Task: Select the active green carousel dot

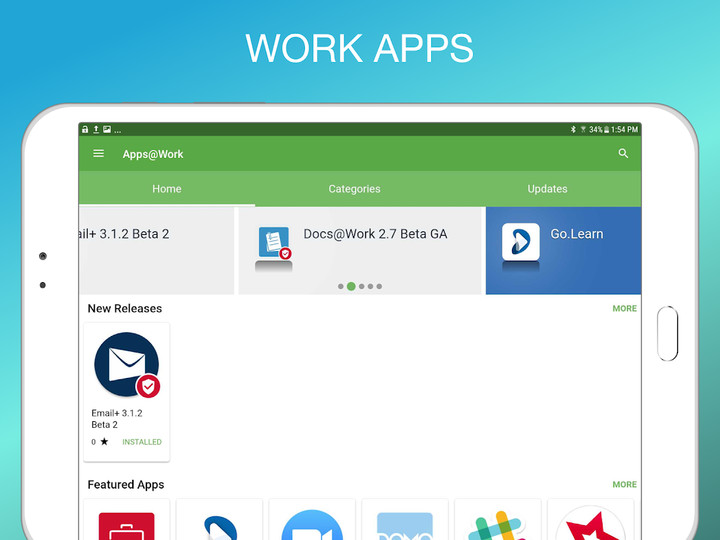Action: tap(351, 287)
